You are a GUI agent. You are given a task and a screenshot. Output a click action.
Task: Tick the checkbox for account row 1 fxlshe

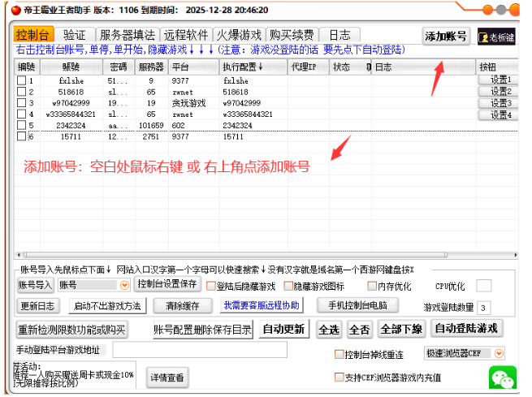tap(21, 80)
